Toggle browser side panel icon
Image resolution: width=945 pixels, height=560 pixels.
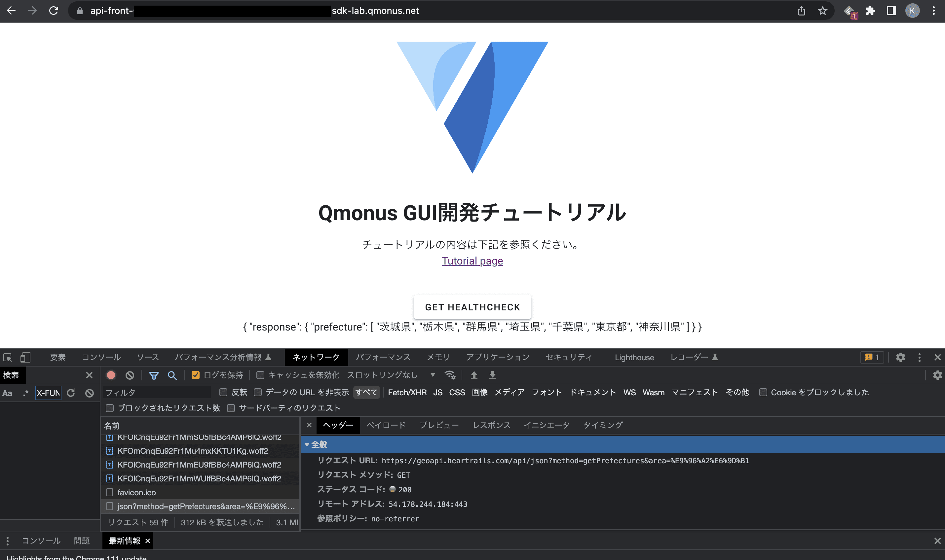click(x=891, y=11)
